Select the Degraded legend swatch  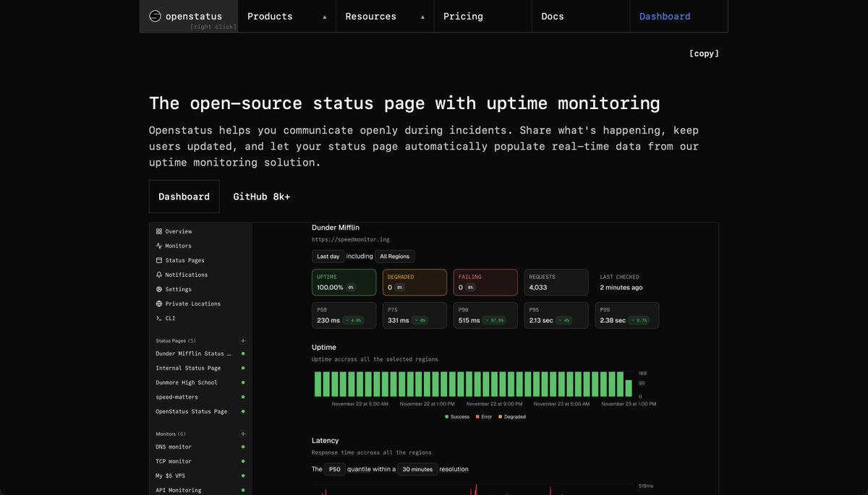click(501, 417)
